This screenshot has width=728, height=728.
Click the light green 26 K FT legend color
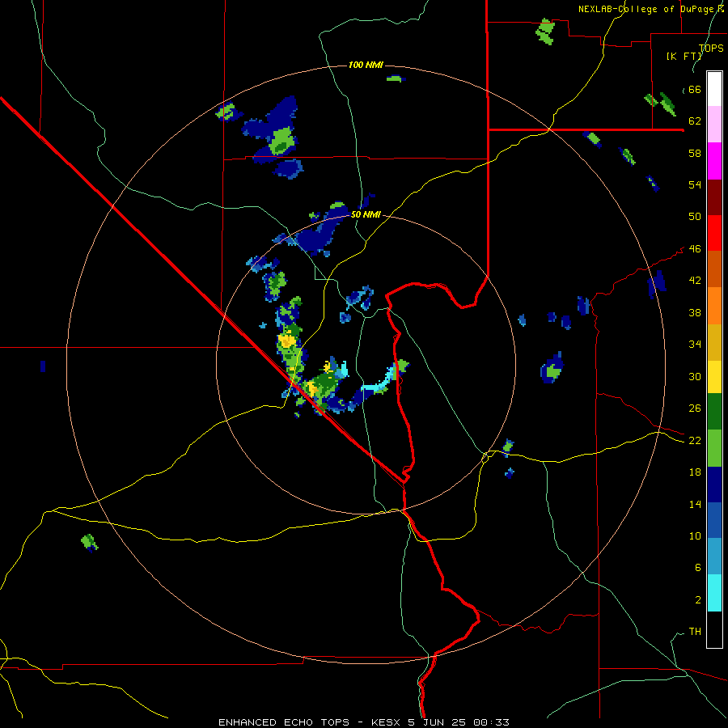714,448
